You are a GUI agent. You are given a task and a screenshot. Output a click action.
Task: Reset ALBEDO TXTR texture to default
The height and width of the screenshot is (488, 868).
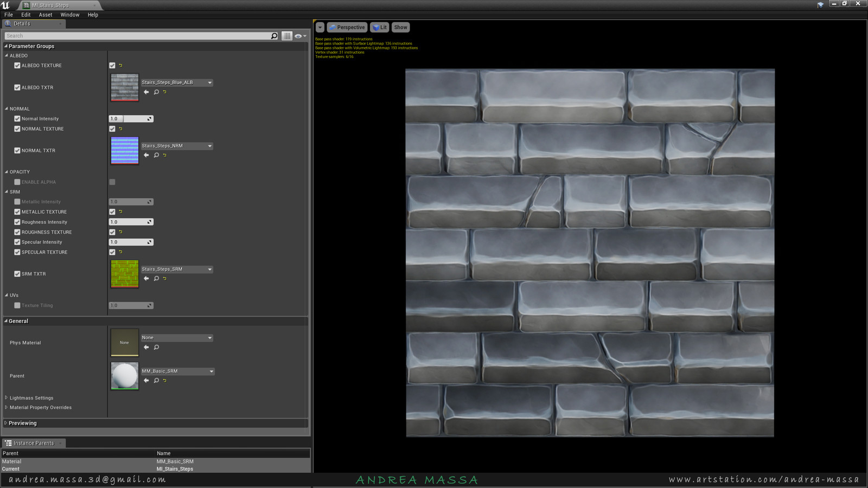(165, 92)
